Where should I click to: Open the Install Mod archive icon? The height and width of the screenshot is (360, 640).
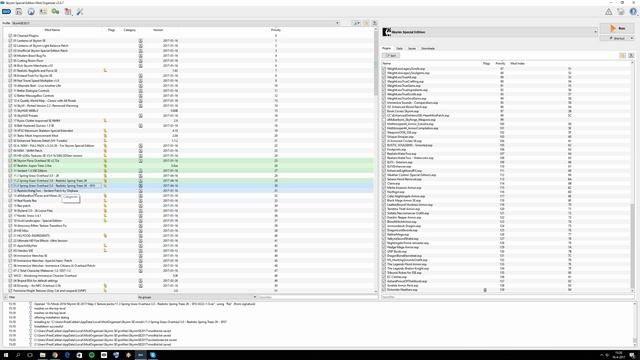coord(19,12)
